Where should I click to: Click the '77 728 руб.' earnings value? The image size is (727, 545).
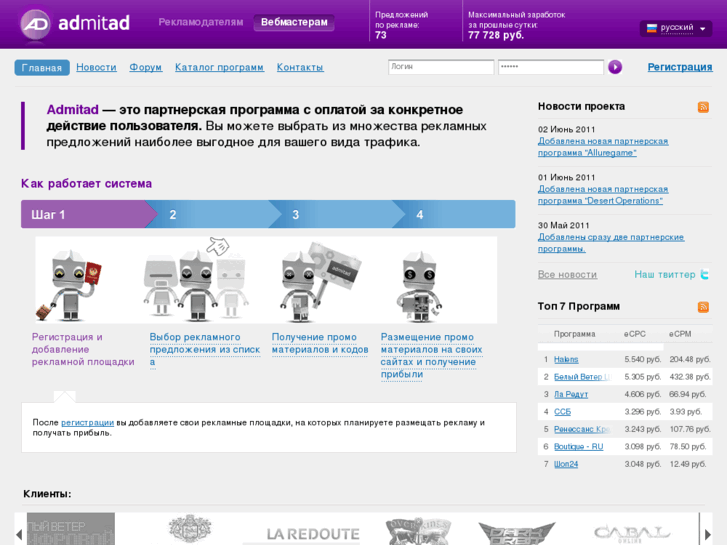point(496,35)
